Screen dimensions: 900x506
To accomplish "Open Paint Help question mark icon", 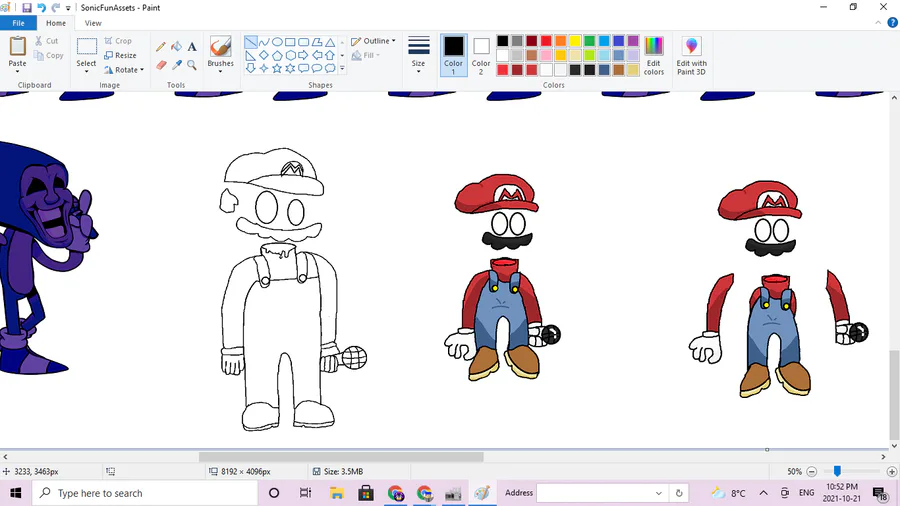I will pos(892,23).
